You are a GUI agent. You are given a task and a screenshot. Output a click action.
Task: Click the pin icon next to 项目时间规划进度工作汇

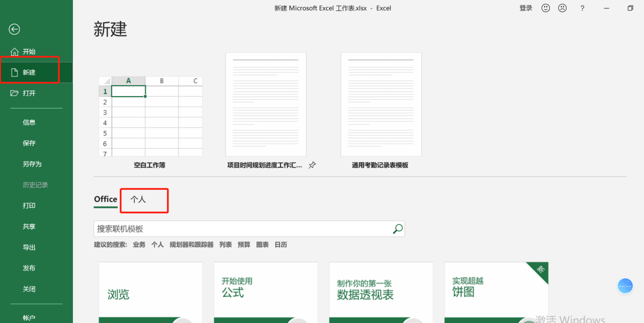[312, 165]
